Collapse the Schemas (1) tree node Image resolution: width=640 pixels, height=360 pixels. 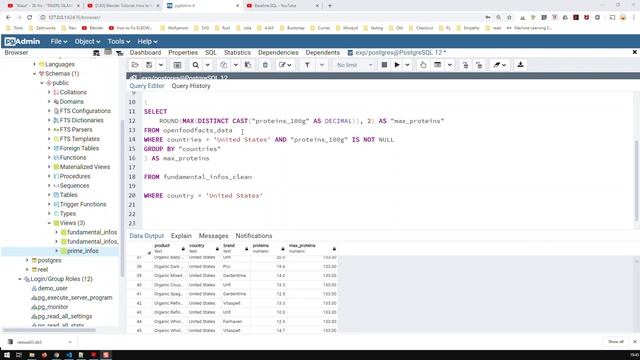click(x=35, y=74)
